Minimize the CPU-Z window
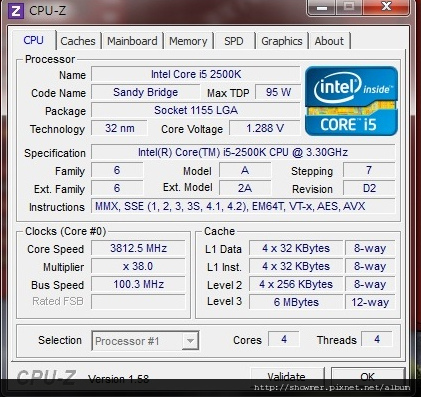 tap(322, 7)
